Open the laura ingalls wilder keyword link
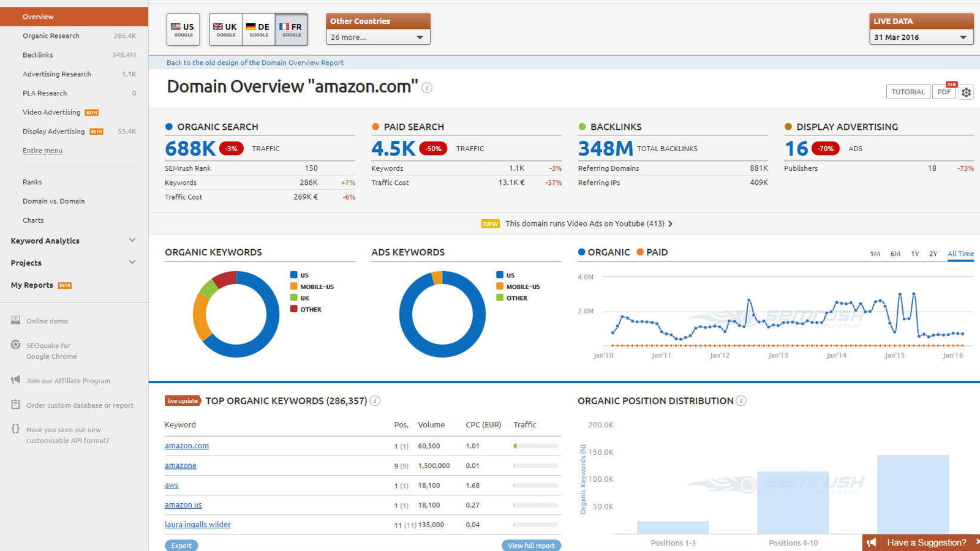The width and height of the screenshot is (980, 551). (x=198, y=525)
